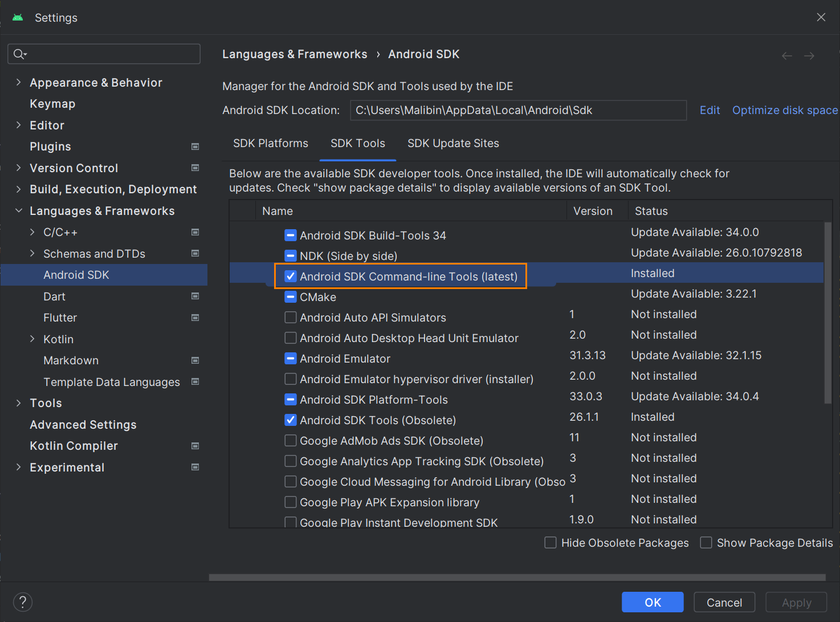This screenshot has width=840, height=622.
Task: Expand the Version Control section
Action: point(18,168)
